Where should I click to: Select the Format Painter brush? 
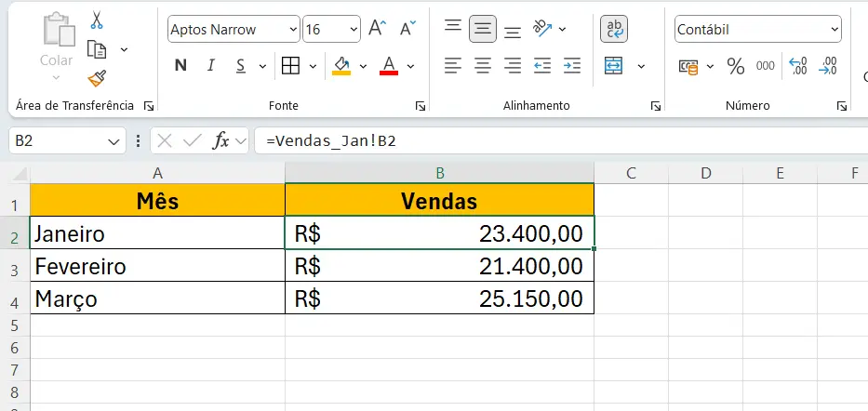point(97,78)
